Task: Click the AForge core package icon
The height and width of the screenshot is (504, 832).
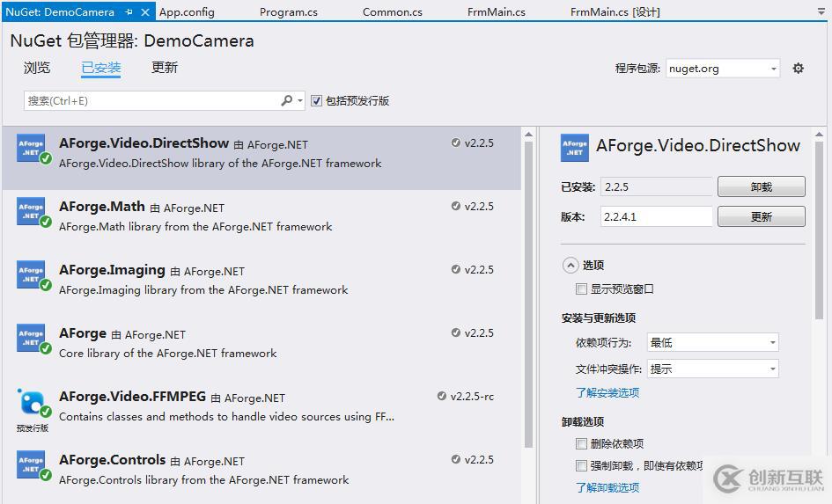Action: [34, 339]
